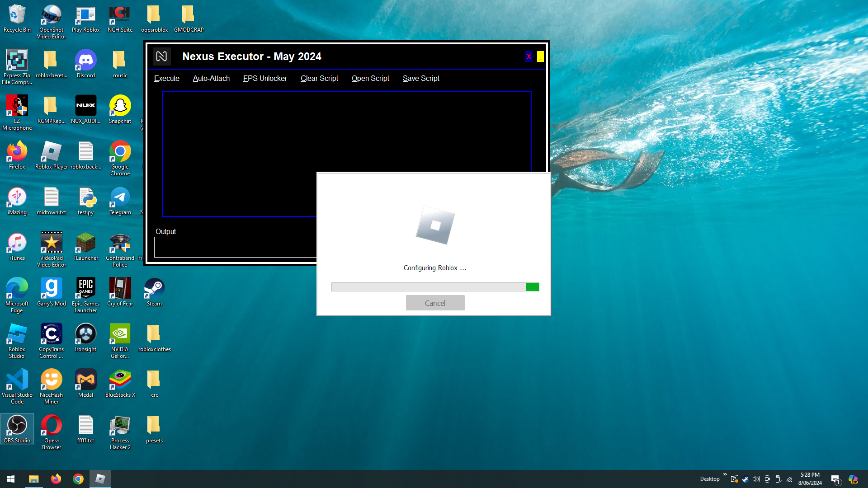The width and height of the screenshot is (868, 488).
Task: Expand the taskbar Desktop toolbar chevron
Action: (725, 474)
